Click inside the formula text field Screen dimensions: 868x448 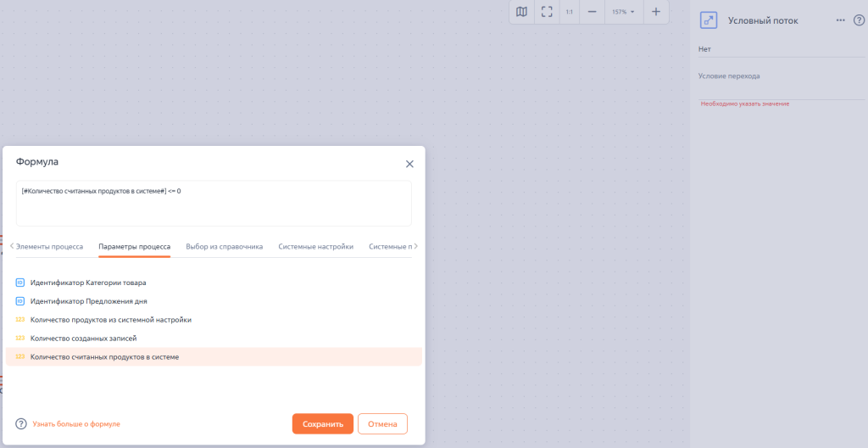point(214,209)
